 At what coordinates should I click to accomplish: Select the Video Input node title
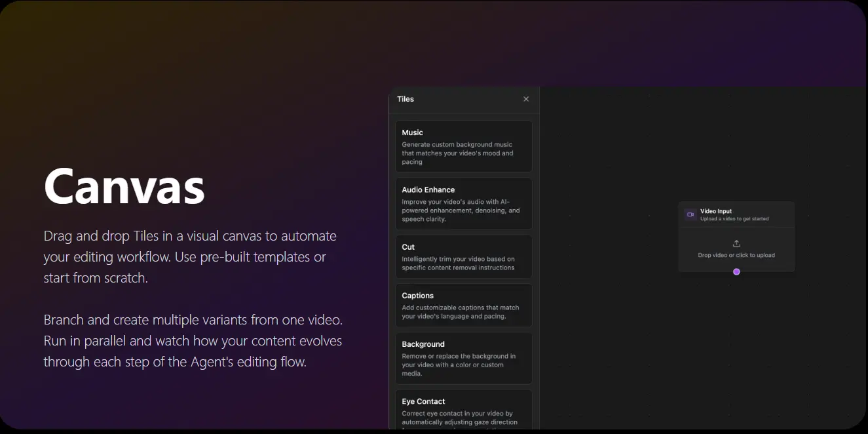tap(716, 211)
